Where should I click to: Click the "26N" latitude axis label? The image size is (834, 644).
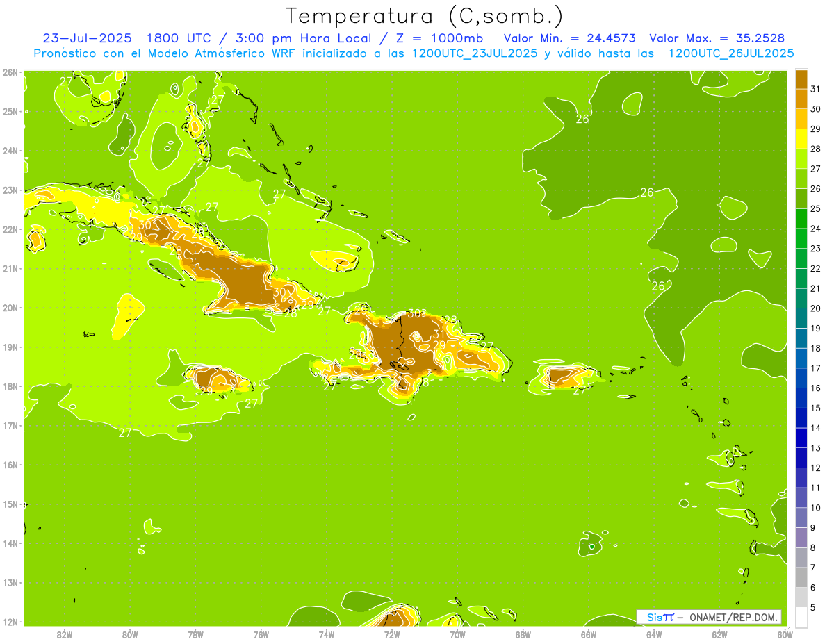pos(10,72)
